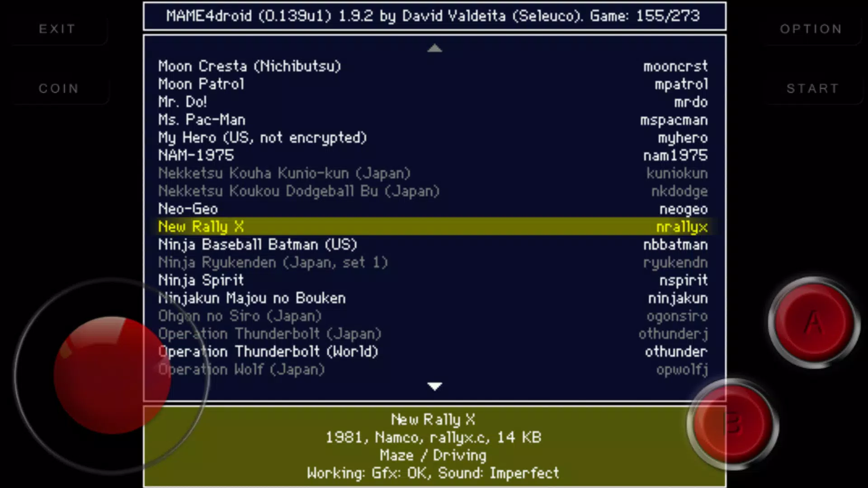
Task: Click the scroll up arrow at top
Action: pyautogui.click(x=434, y=48)
